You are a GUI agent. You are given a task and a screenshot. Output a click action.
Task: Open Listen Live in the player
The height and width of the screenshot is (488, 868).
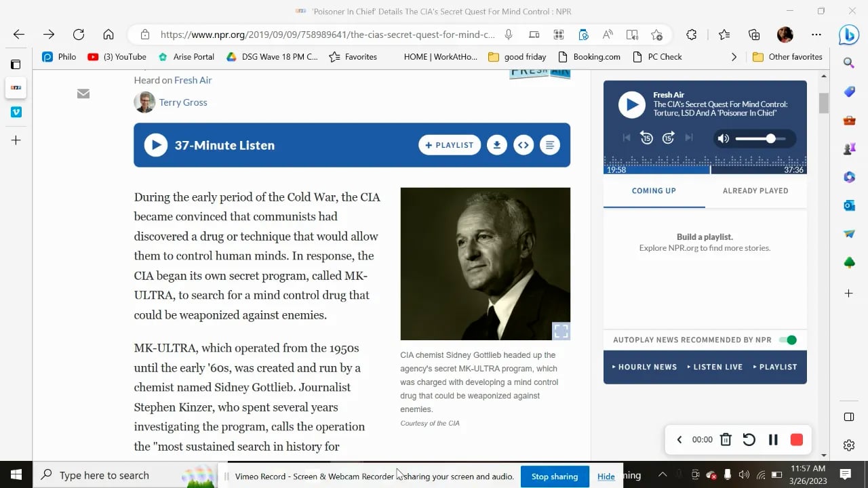click(x=715, y=367)
